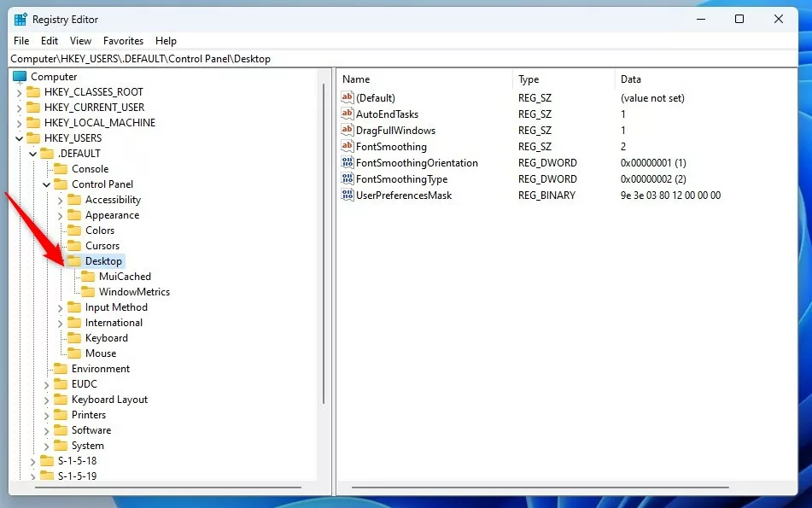Image resolution: width=812 pixels, height=508 pixels.
Task: Click the Accessibility folder icon
Action: [x=74, y=200]
